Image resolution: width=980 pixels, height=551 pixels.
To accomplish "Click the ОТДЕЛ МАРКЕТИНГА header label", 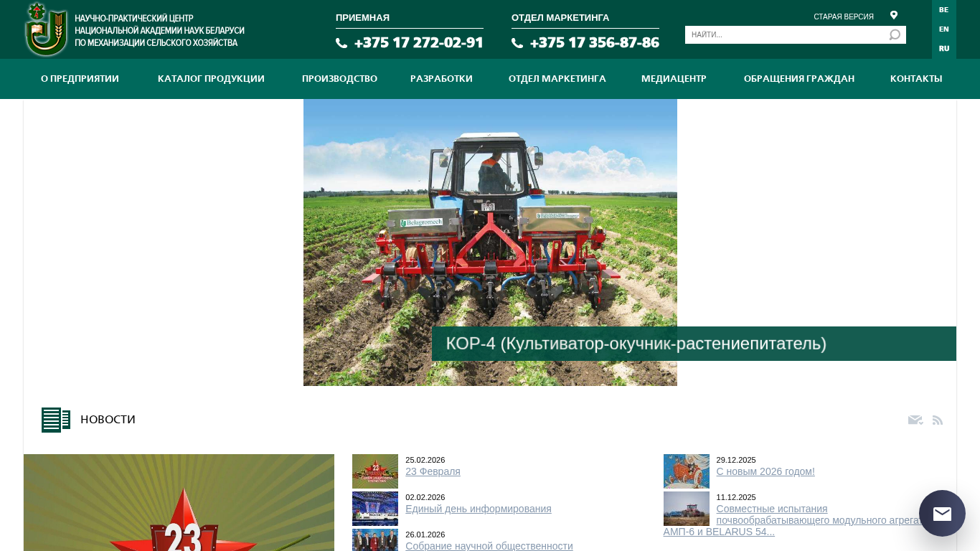I will (x=560, y=17).
